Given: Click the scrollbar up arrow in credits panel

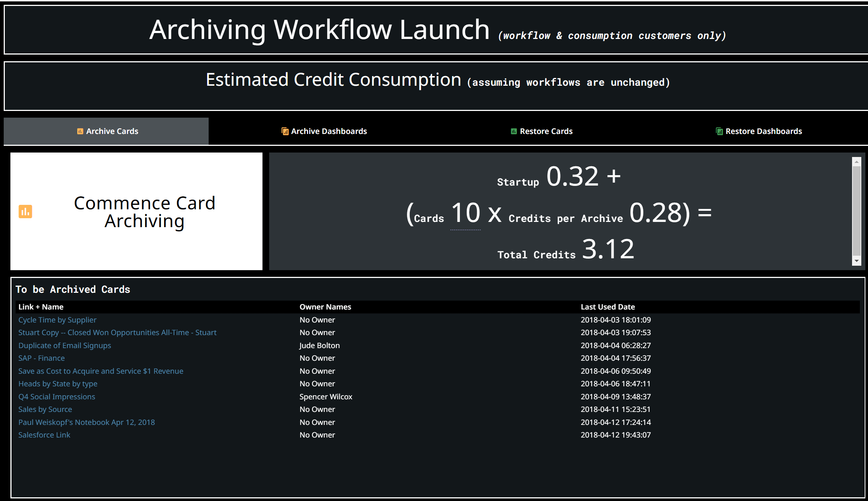Looking at the screenshot, I should pos(856,162).
